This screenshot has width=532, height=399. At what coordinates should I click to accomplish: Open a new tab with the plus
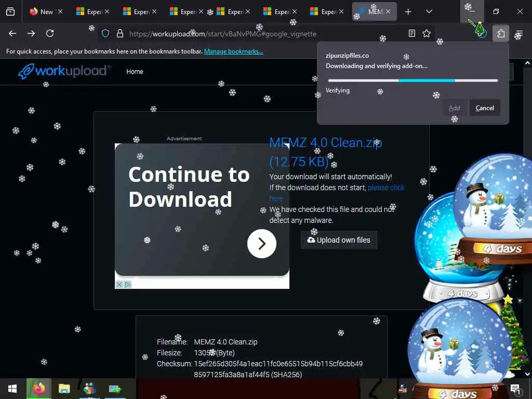click(x=408, y=12)
